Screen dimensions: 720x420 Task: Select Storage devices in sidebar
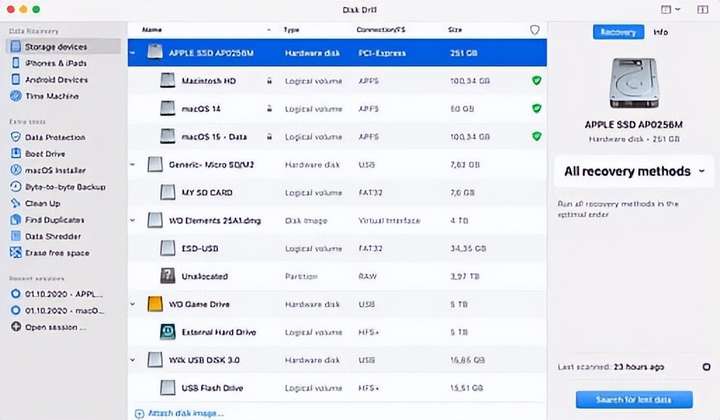(63, 46)
